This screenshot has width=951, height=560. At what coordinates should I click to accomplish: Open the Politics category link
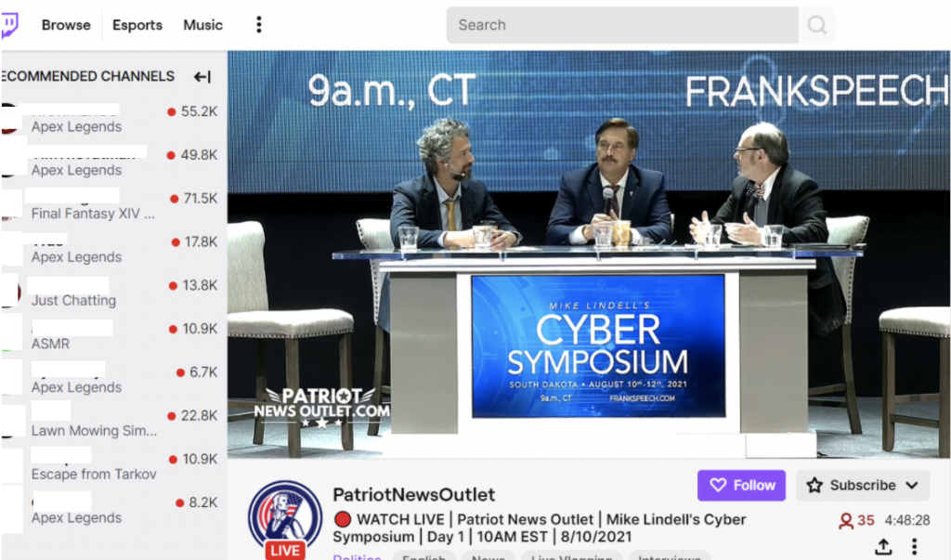(357, 556)
